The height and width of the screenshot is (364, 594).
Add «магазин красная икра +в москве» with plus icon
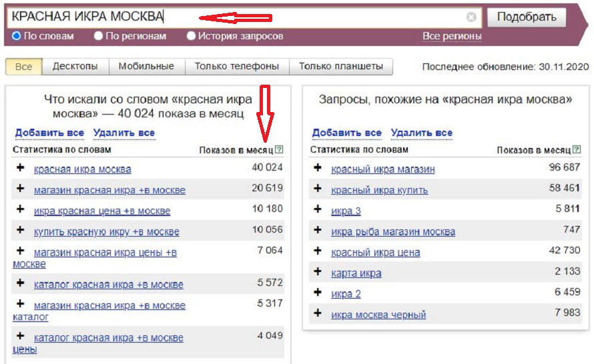[x=20, y=189]
